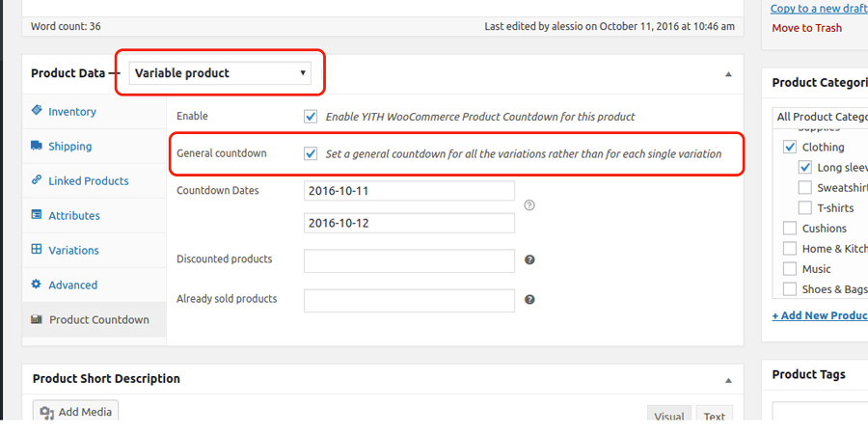
Task: Click the Word count: 36 text
Action: pos(66,26)
